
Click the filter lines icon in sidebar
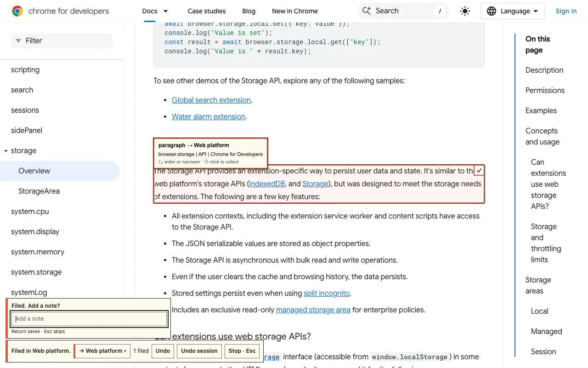point(18,41)
